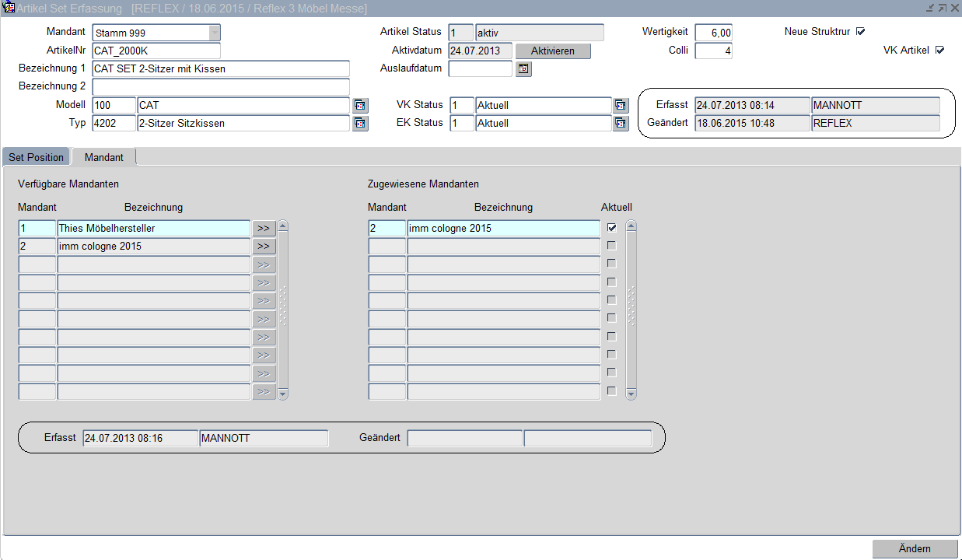The image size is (962, 560).
Task: Open calendar picker beside Auslaufdatum field
Action: (523, 69)
